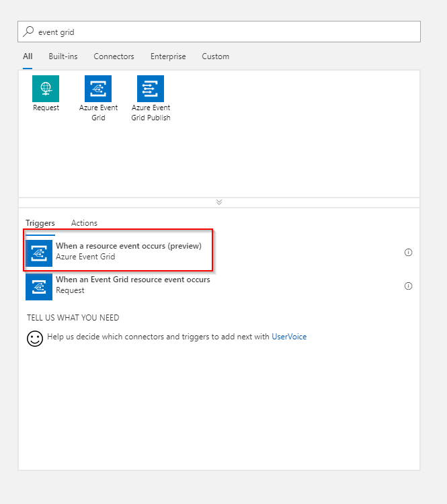
Task: Click the smiley feedback icon
Action: [35, 339]
